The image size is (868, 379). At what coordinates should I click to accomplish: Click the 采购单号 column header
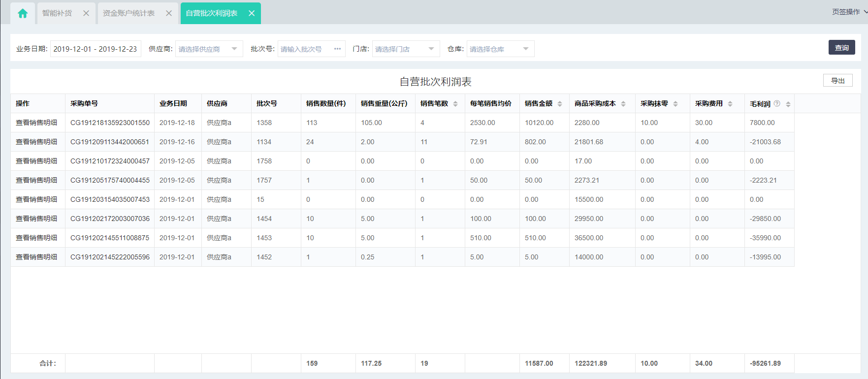84,103
